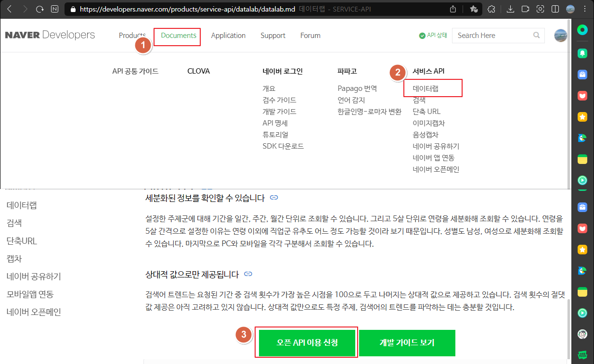Copy anchor link beside 세분화된 정보를 확인할 수 있습니다
Screen dimensions: 594x364
coord(274,197)
